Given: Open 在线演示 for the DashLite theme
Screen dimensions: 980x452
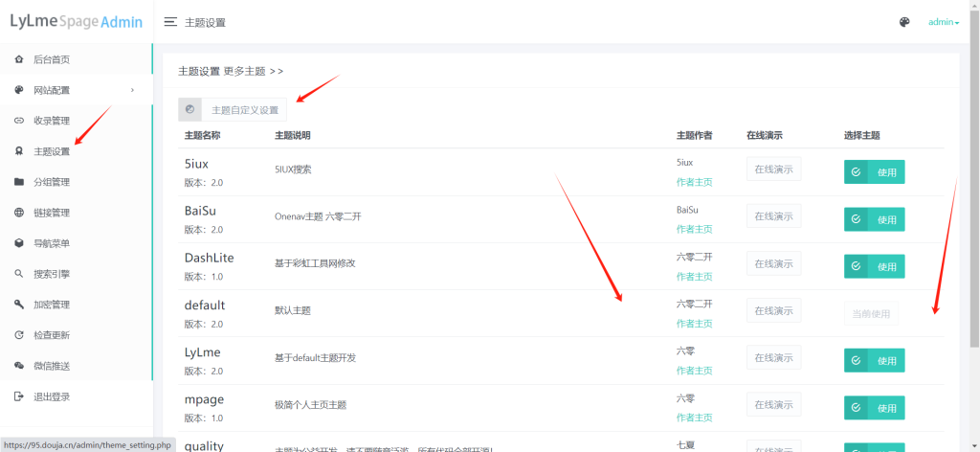Looking at the screenshot, I should [x=773, y=263].
